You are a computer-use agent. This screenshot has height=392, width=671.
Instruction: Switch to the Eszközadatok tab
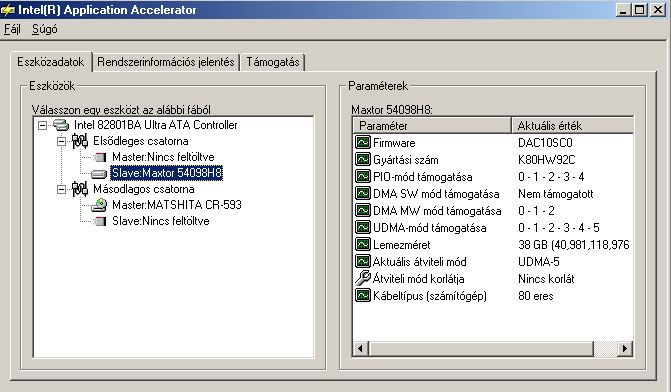(50, 62)
